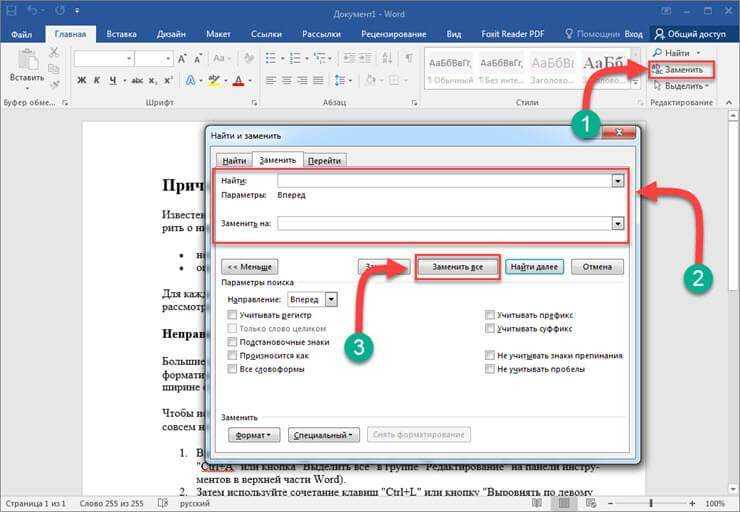The image size is (740, 512).
Task: Check the Только слово целиком option
Action: coord(232,328)
